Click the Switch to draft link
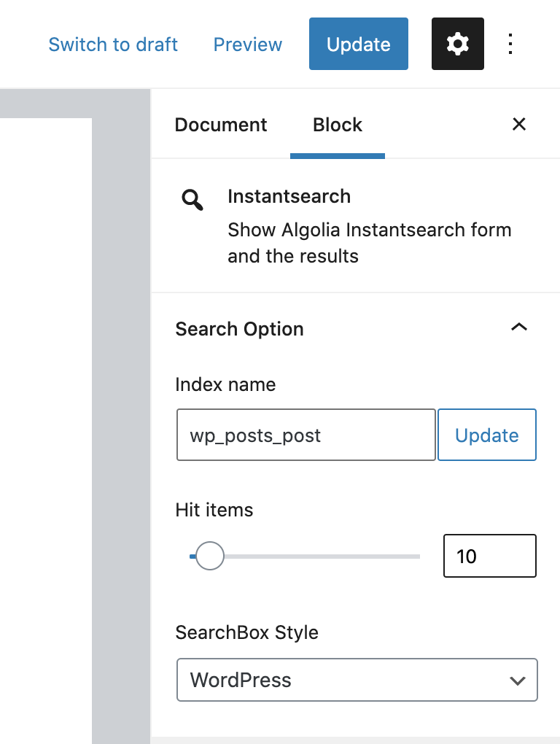Image resolution: width=560 pixels, height=744 pixels. coord(113,44)
